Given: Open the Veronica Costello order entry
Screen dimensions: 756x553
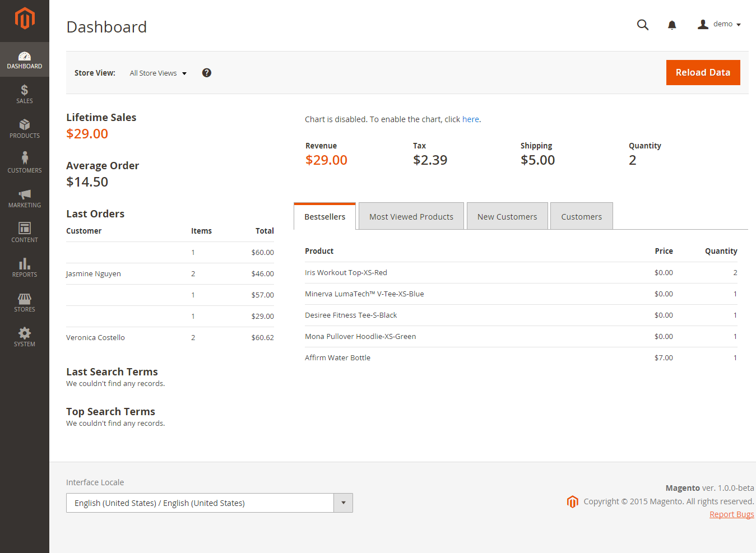Looking at the screenshot, I should [95, 337].
